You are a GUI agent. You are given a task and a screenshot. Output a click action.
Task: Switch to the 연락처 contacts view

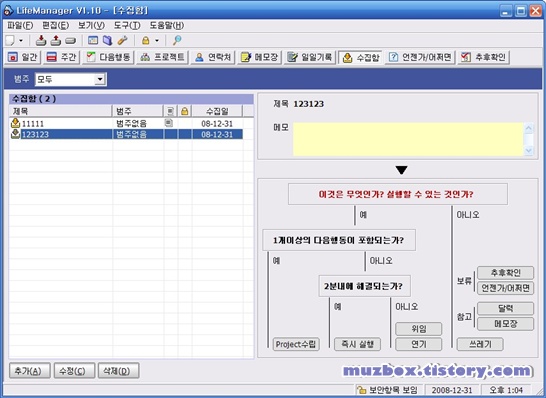click(213, 57)
